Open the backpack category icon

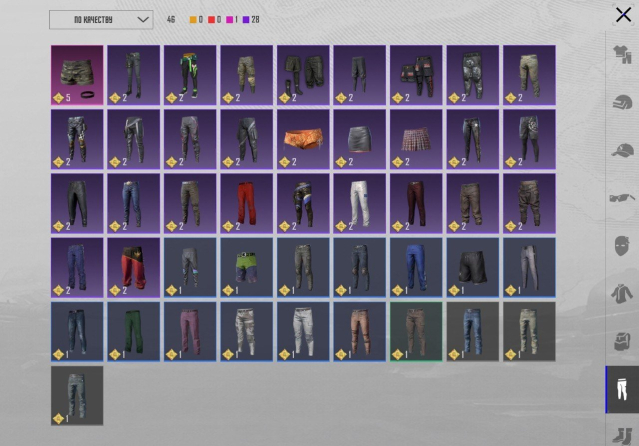622,341
